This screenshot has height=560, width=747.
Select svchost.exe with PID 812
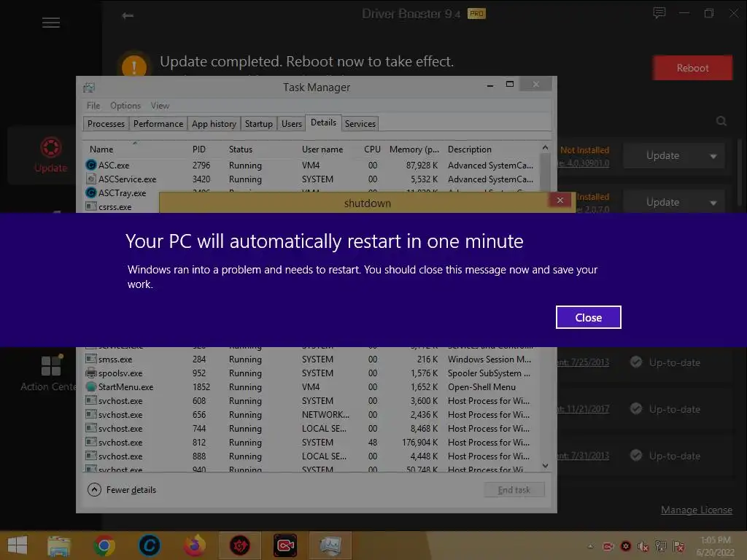tap(311, 443)
